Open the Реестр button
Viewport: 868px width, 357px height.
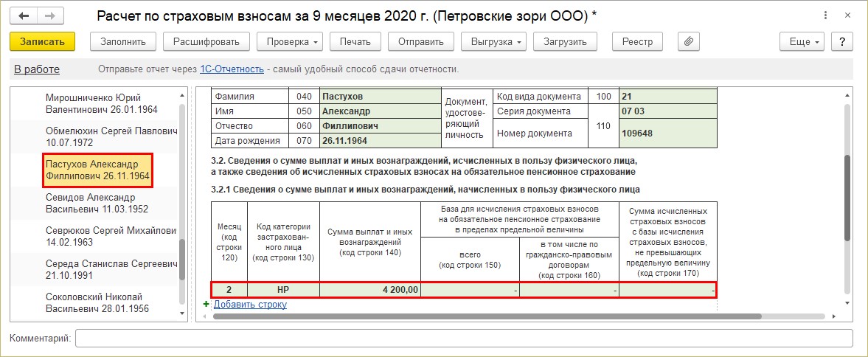tap(637, 41)
